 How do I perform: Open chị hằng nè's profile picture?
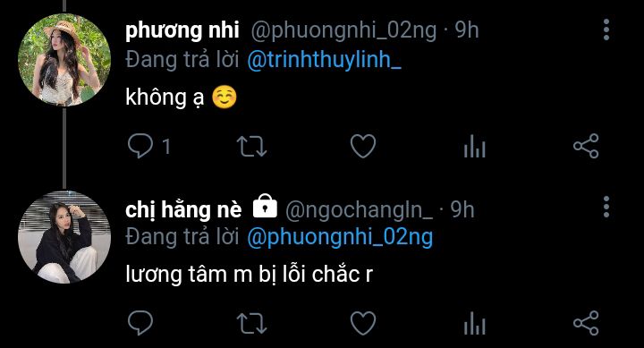[x=64, y=237]
